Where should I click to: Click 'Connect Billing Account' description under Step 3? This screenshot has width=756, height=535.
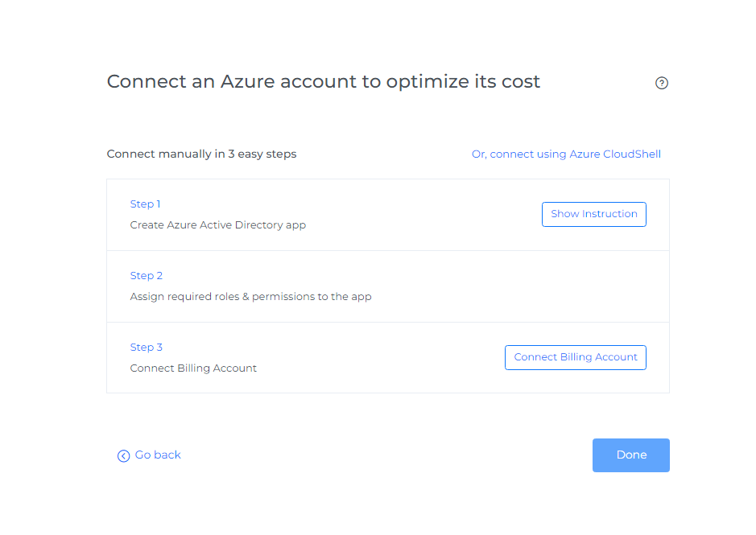coord(193,368)
